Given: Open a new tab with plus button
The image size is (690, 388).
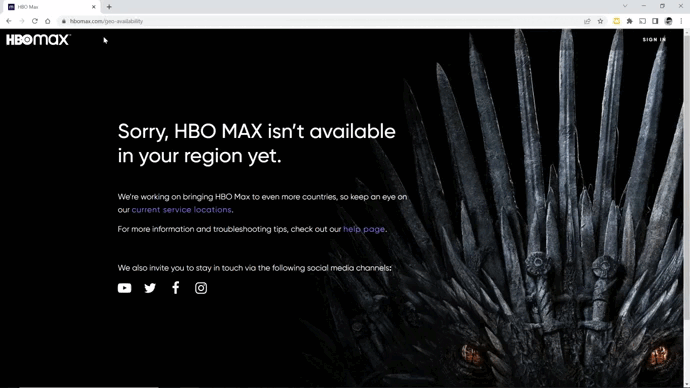Looking at the screenshot, I should click(x=109, y=7).
